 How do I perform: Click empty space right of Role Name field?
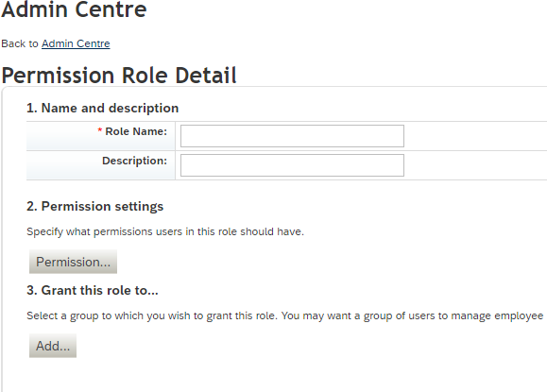(474, 136)
